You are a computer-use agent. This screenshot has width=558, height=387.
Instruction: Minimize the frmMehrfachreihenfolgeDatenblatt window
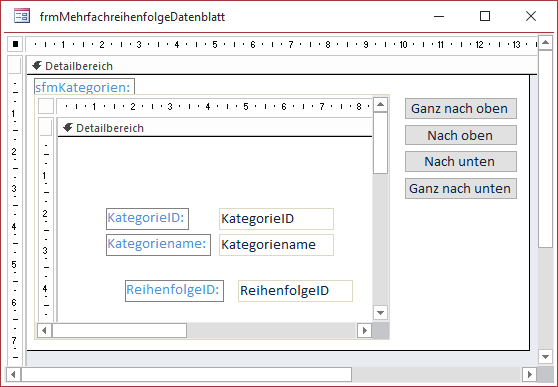[x=439, y=16]
